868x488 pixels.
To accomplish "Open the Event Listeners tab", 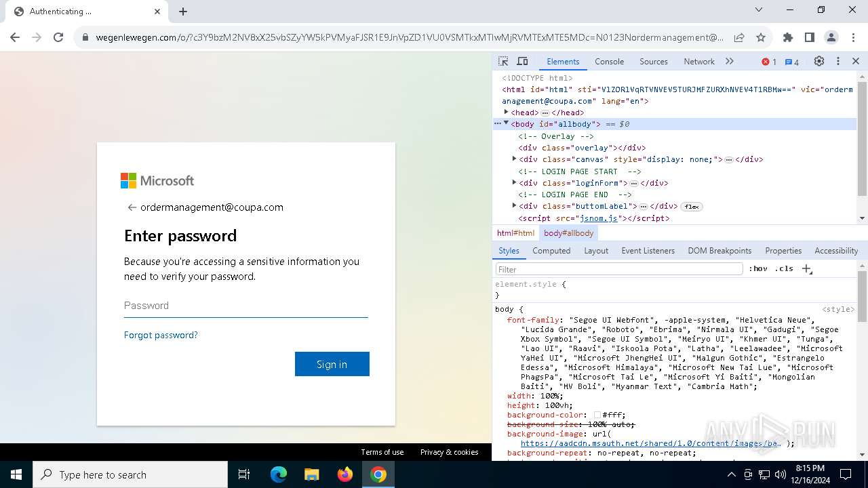I will tap(648, 251).
